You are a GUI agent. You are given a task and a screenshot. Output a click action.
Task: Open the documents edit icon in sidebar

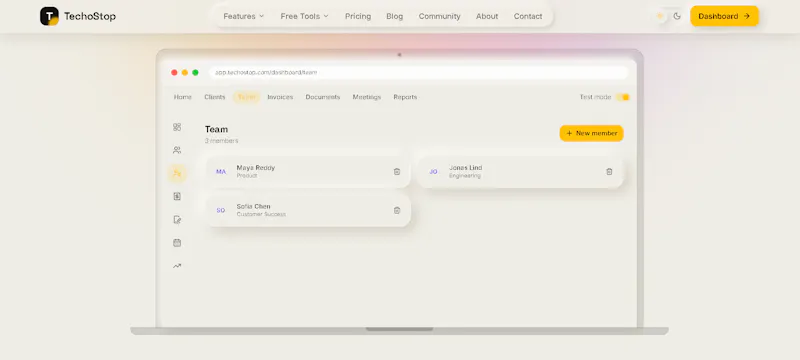pos(177,220)
